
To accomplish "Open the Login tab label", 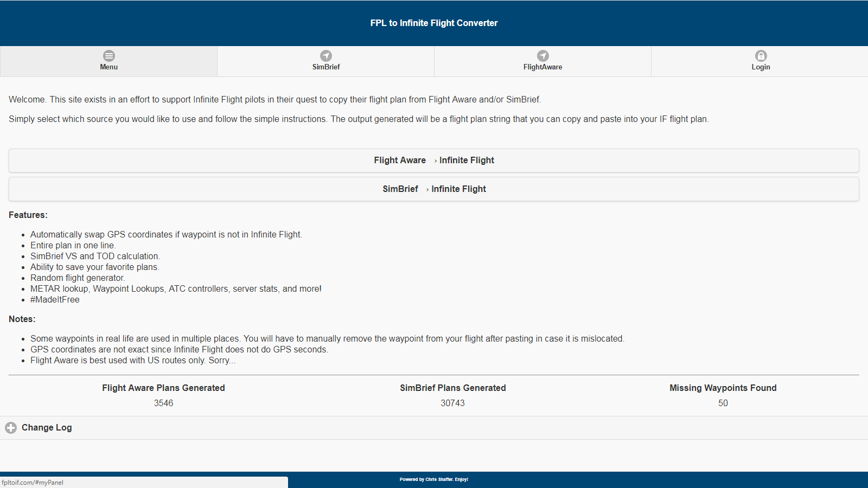I will [761, 67].
